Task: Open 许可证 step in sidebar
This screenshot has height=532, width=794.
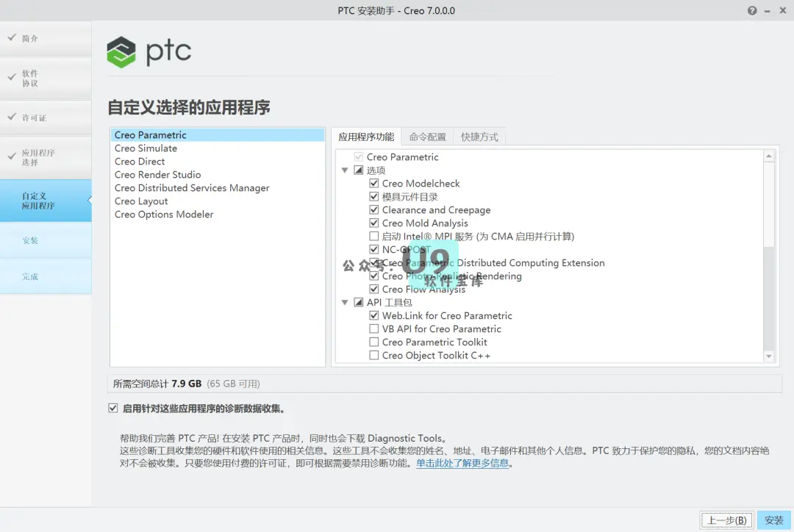Action: point(46,118)
